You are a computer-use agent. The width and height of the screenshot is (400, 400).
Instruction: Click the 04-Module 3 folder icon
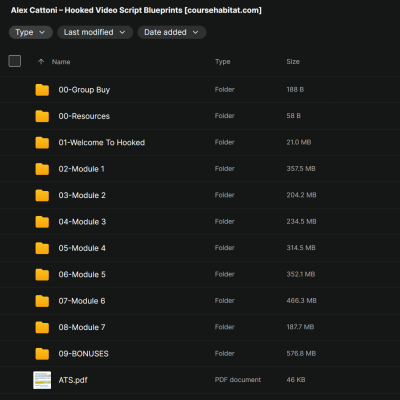tap(42, 222)
